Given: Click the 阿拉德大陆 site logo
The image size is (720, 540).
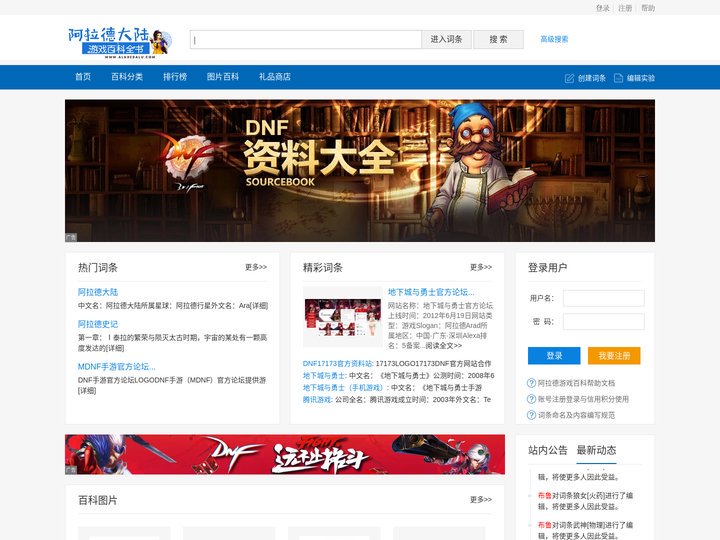Looking at the screenshot, I should pos(120,42).
